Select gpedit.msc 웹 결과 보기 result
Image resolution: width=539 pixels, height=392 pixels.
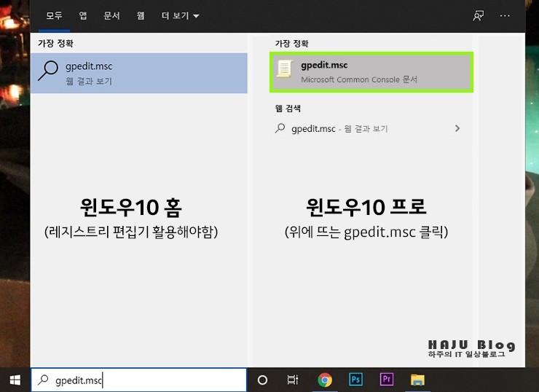[139, 73]
